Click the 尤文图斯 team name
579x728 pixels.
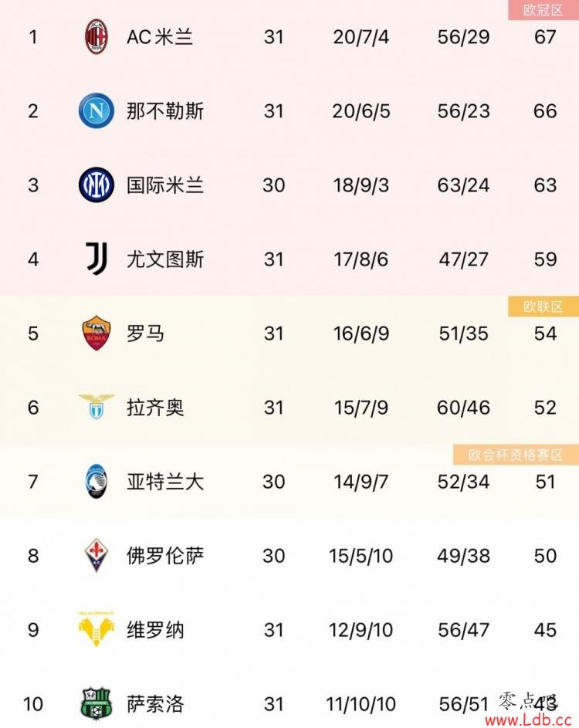[165, 259]
